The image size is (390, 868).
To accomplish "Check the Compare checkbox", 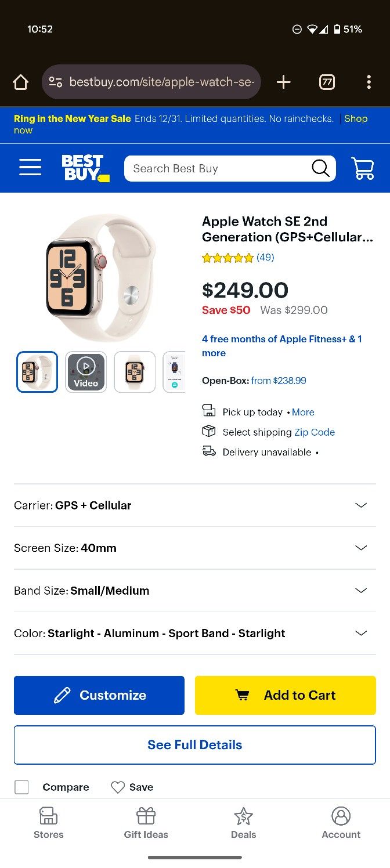I will tap(21, 787).
